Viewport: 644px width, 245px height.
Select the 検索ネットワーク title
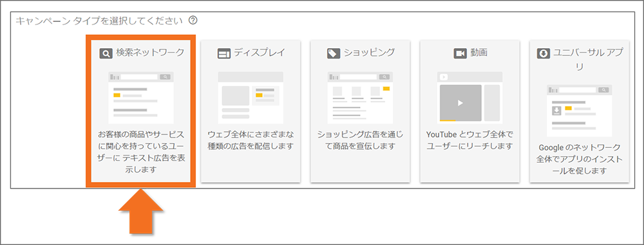coord(150,53)
